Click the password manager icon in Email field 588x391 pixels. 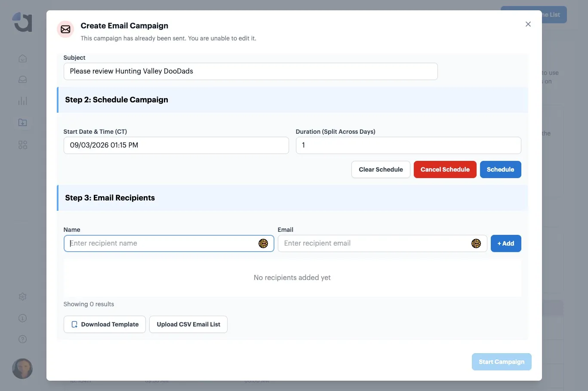click(x=476, y=243)
